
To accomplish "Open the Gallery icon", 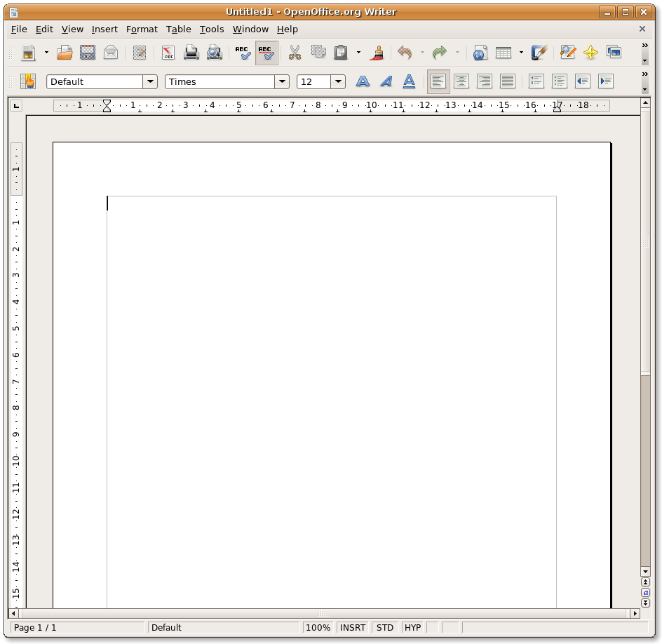I will 614,52.
